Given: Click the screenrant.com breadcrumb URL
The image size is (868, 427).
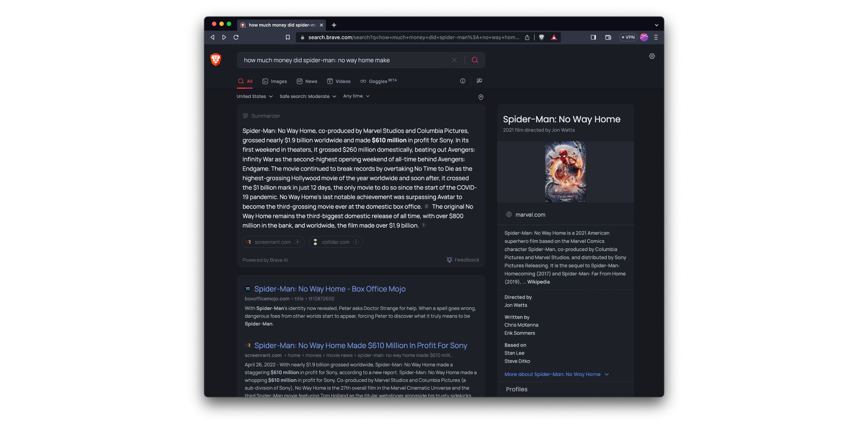Looking at the screenshot, I should [x=349, y=355].
